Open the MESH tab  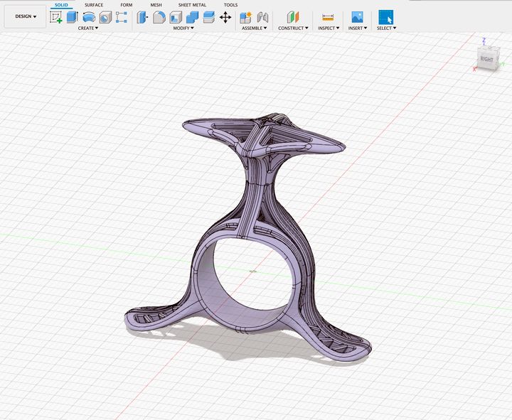[x=156, y=5]
